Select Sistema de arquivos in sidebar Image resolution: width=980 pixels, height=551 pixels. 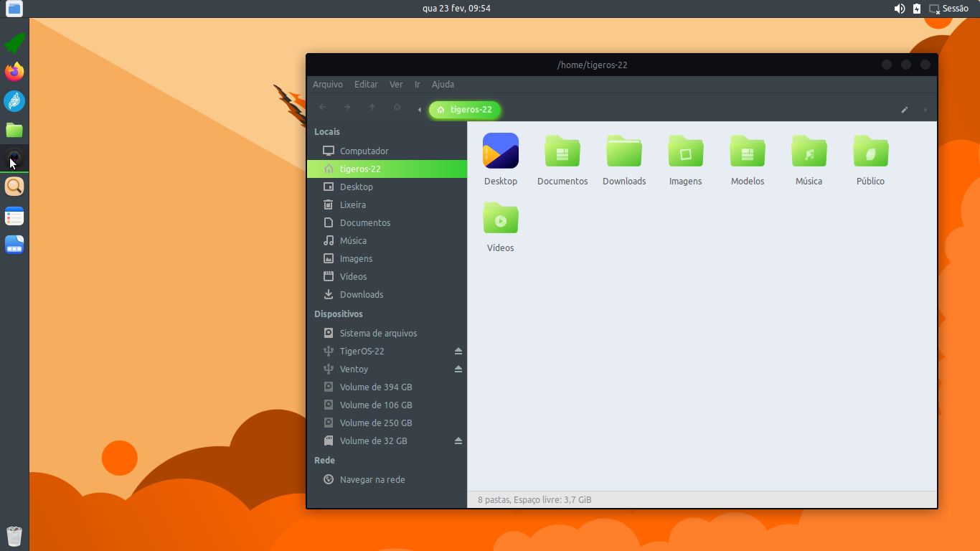point(387,333)
